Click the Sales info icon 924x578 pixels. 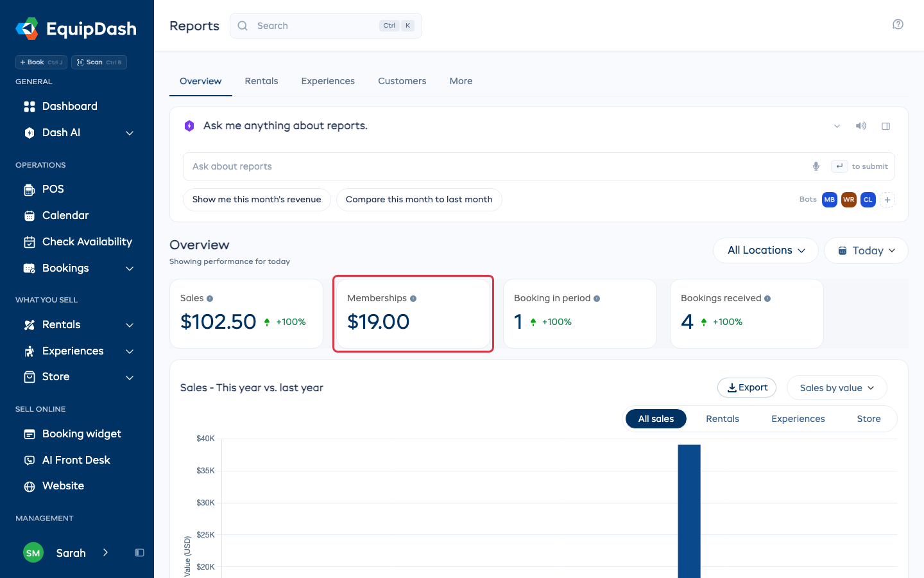210,299
